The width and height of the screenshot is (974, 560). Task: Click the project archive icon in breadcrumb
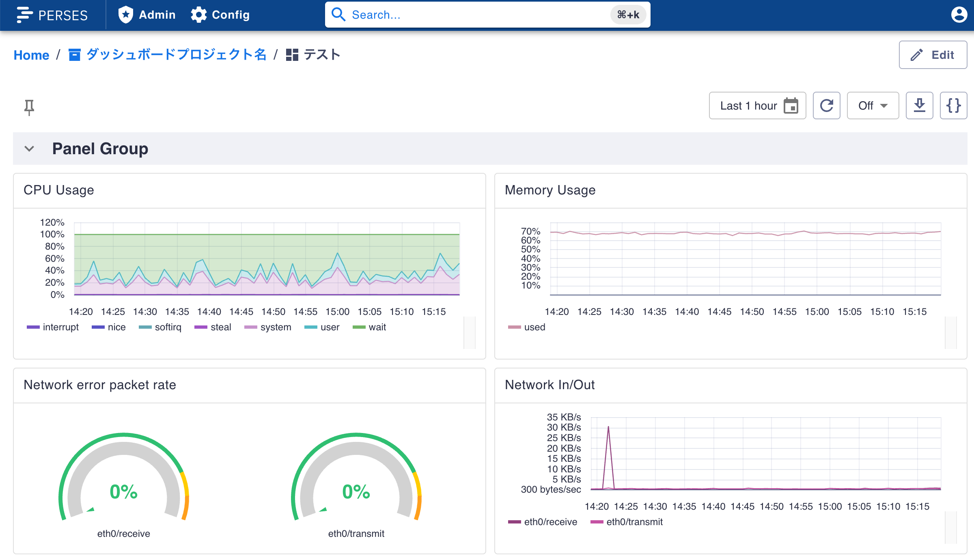coord(74,55)
